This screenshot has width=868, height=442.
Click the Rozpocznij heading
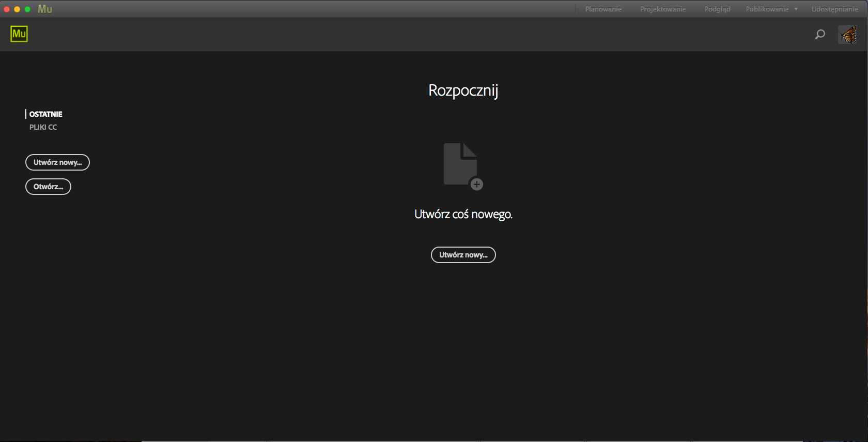click(x=463, y=91)
